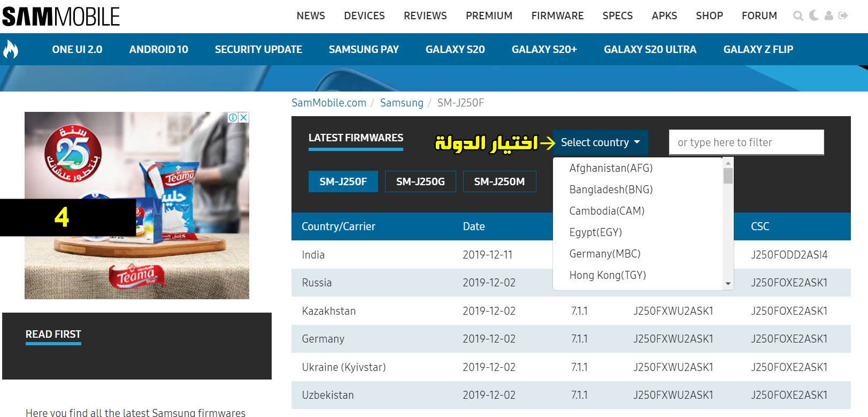Open the SPECS menu item

pyautogui.click(x=617, y=16)
